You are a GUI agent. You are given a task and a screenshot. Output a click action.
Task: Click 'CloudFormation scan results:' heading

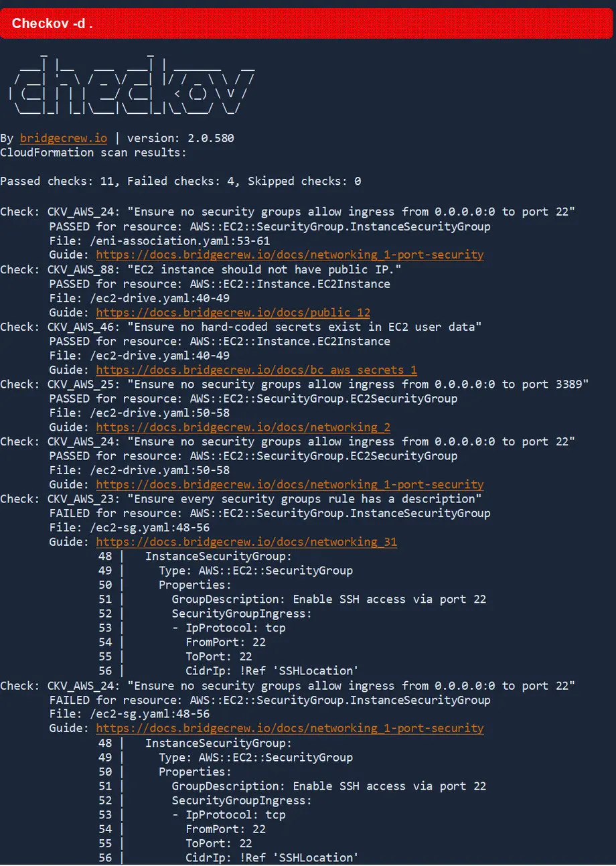(93, 153)
